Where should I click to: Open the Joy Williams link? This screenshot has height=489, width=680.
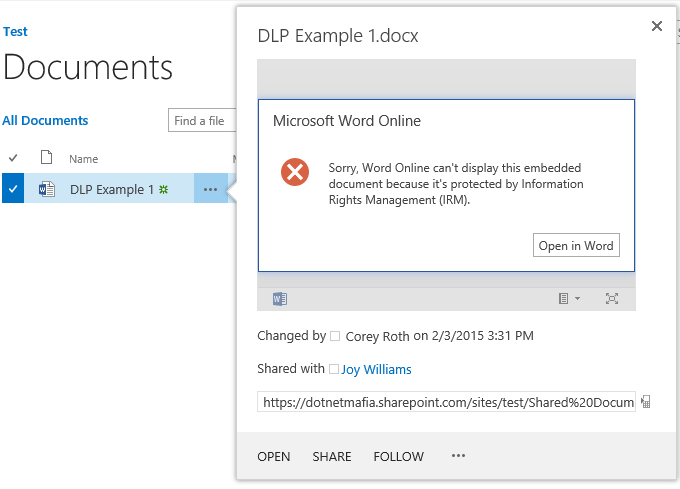tap(376, 369)
